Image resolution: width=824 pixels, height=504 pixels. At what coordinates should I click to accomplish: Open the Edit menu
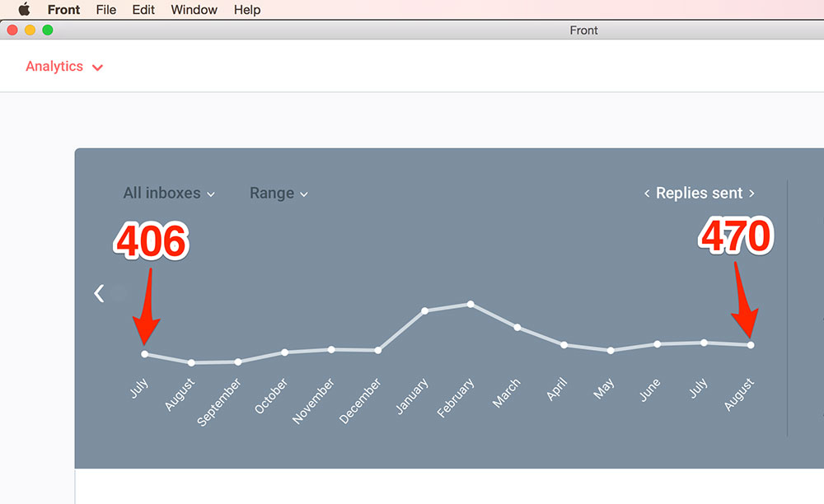[x=143, y=9]
